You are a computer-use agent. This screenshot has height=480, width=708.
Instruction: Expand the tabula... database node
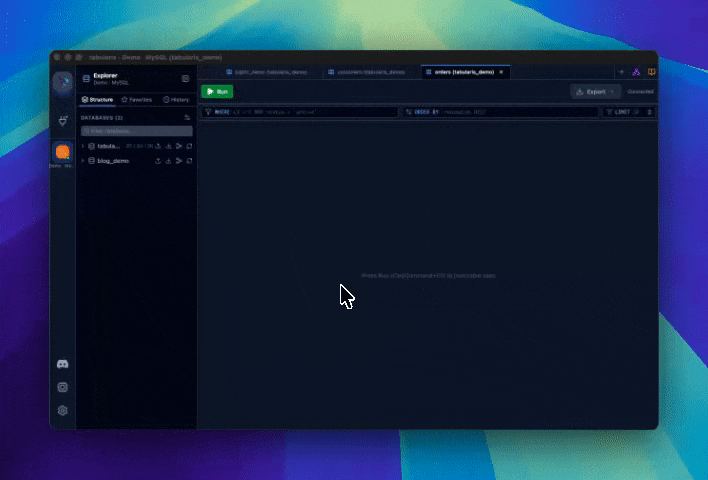click(83, 146)
